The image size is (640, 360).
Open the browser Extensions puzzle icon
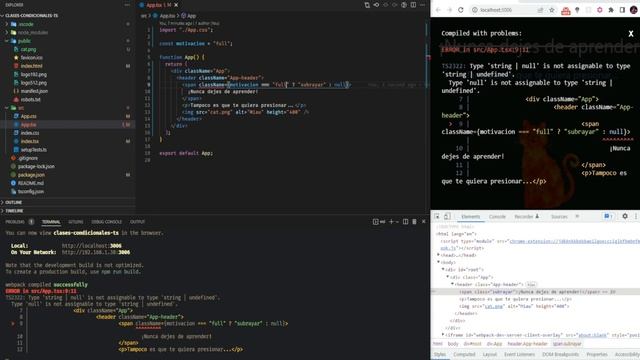tap(611, 10)
